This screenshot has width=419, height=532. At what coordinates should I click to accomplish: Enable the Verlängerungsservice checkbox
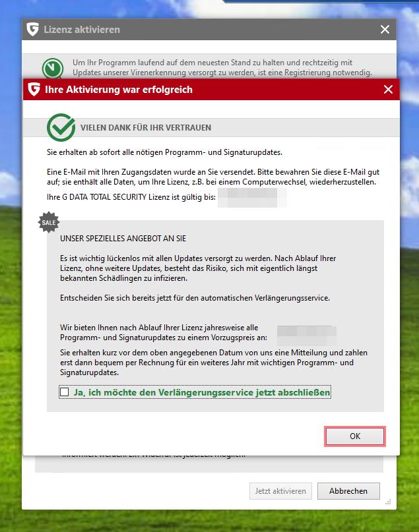(65, 392)
